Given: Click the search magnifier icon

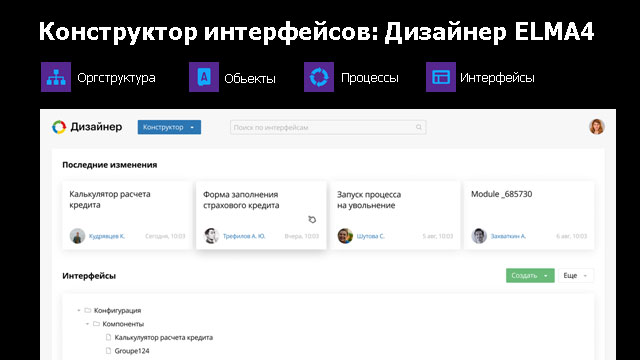Looking at the screenshot, I should [418, 127].
